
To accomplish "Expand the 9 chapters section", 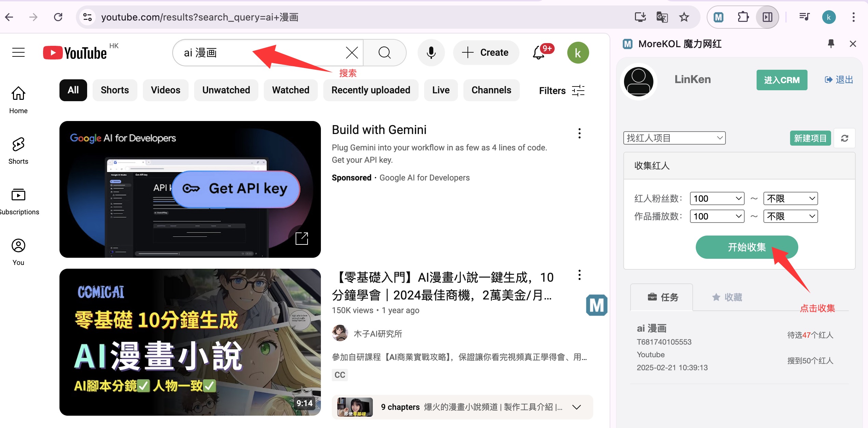I will [462, 407].
